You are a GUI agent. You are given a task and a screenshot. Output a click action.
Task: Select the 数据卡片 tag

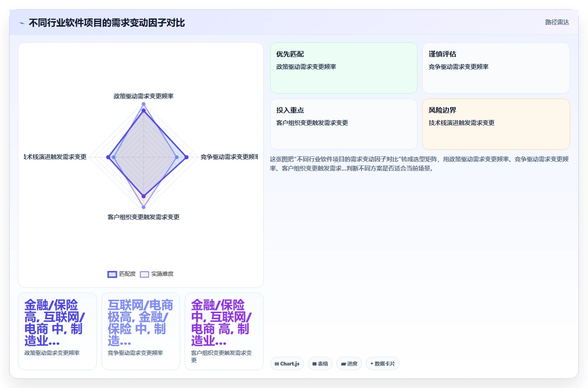383,364
